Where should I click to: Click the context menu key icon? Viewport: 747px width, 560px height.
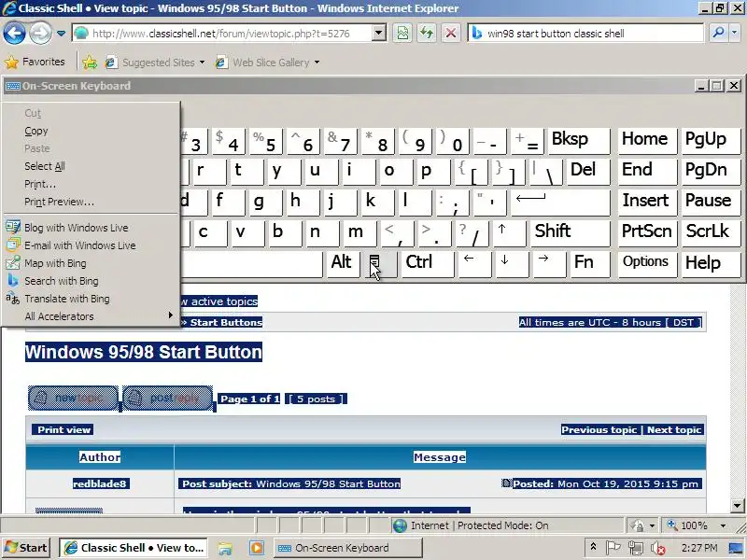380,264
